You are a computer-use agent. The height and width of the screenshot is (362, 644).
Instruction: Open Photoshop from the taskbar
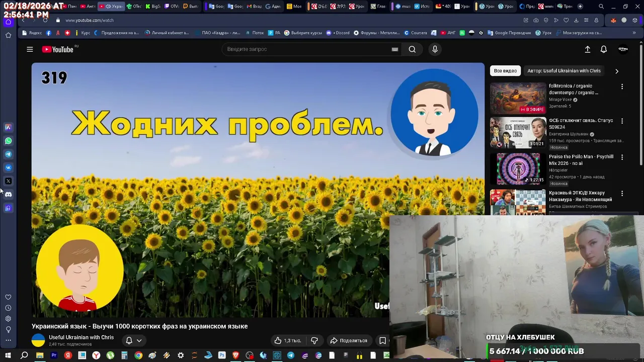click(x=222, y=356)
